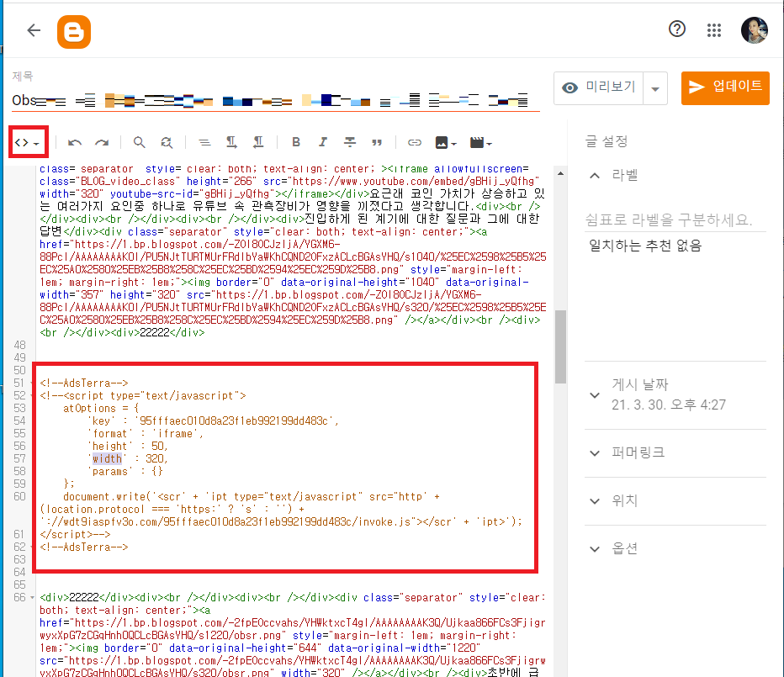
Task: Click the 업데이트 update button
Action: tap(725, 88)
